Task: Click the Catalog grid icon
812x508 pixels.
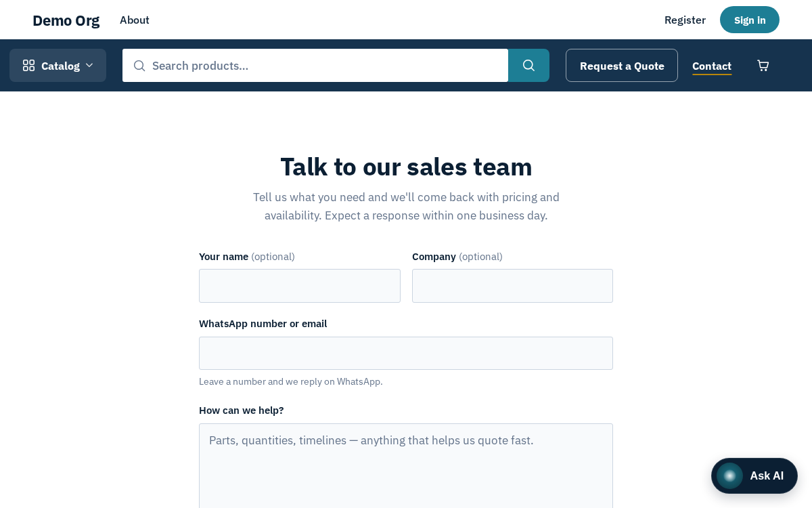Action: click(28, 66)
